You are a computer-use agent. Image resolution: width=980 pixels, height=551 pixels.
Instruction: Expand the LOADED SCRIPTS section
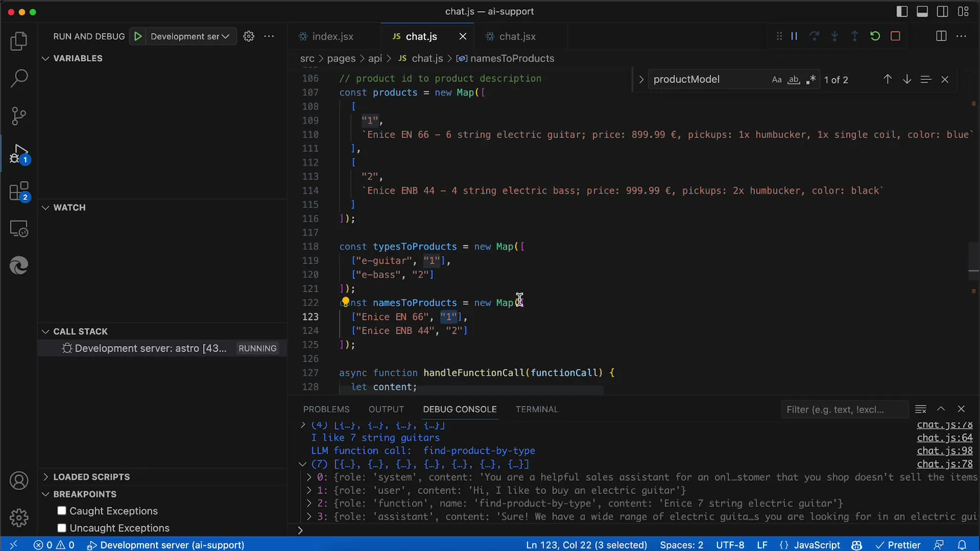coord(45,477)
